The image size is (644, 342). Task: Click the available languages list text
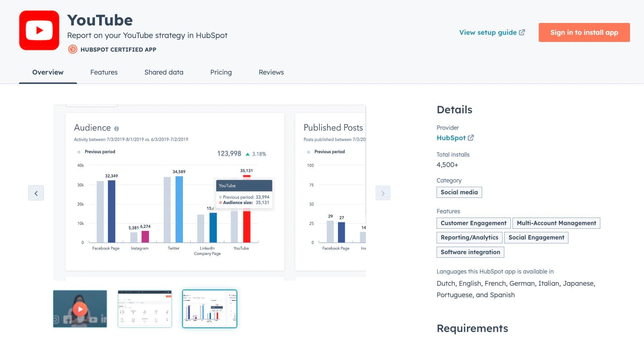tap(516, 289)
